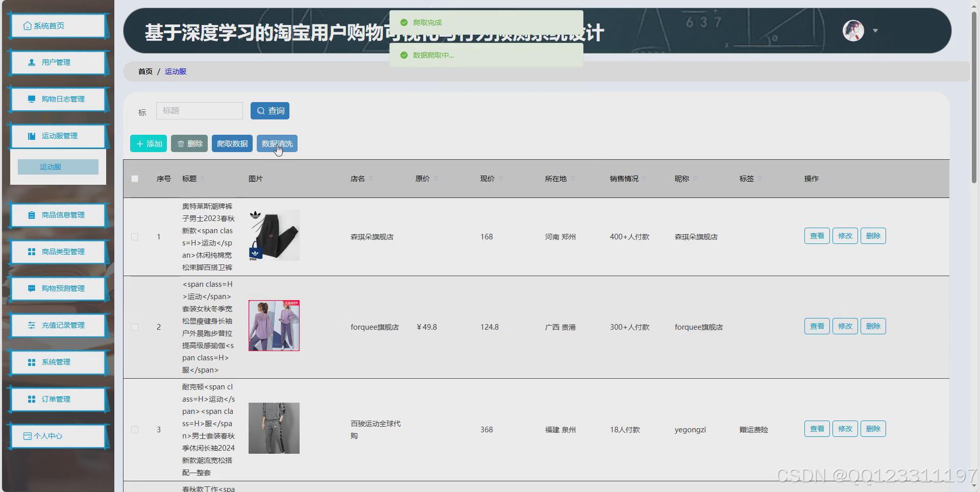Sort the table by the 标签 column
Screen dimensions: 980x492
tap(760, 179)
